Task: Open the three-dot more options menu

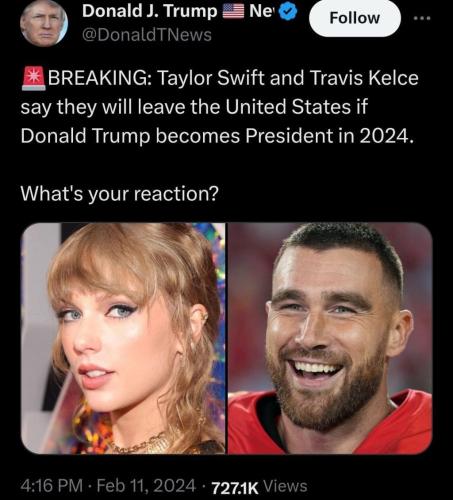Action: pyautogui.click(x=422, y=18)
